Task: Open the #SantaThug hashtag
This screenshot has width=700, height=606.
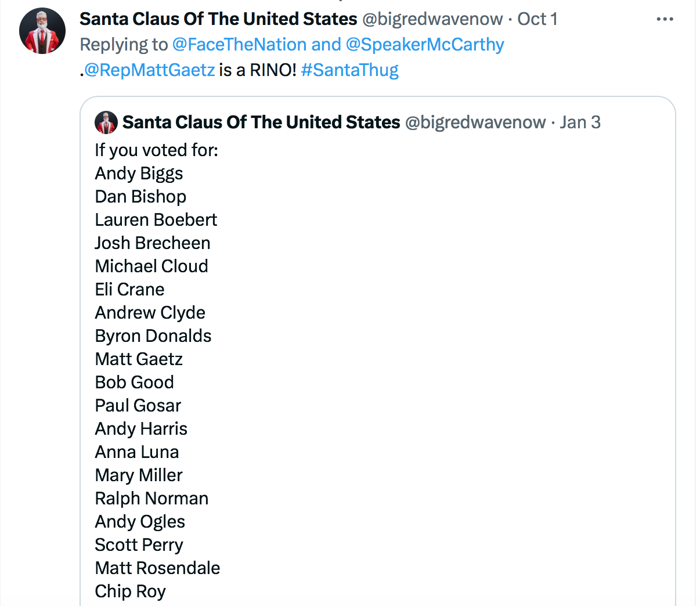Action: pos(349,70)
